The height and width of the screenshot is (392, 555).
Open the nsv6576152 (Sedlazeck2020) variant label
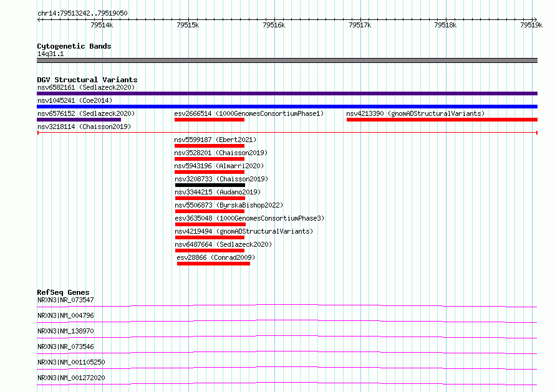coord(86,113)
